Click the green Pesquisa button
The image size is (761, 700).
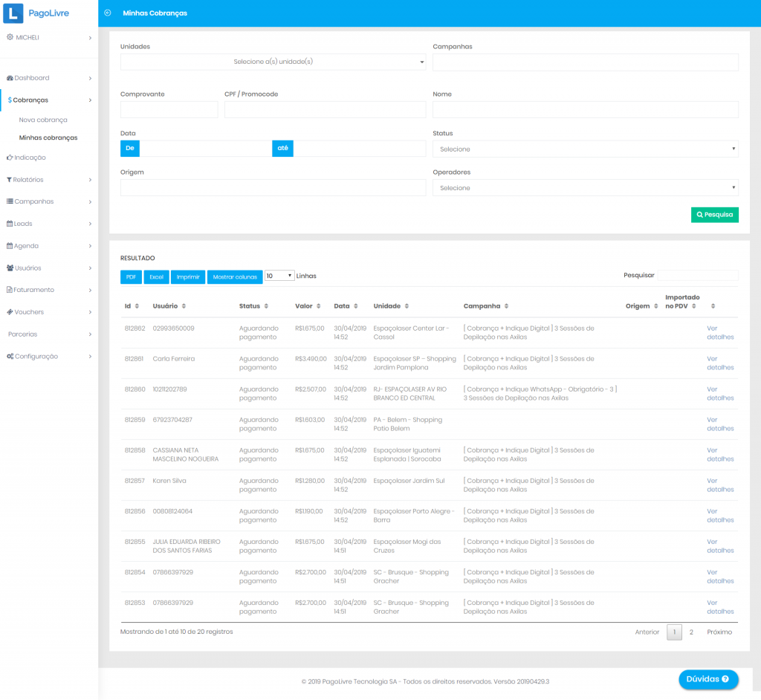(x=714, y=215)
